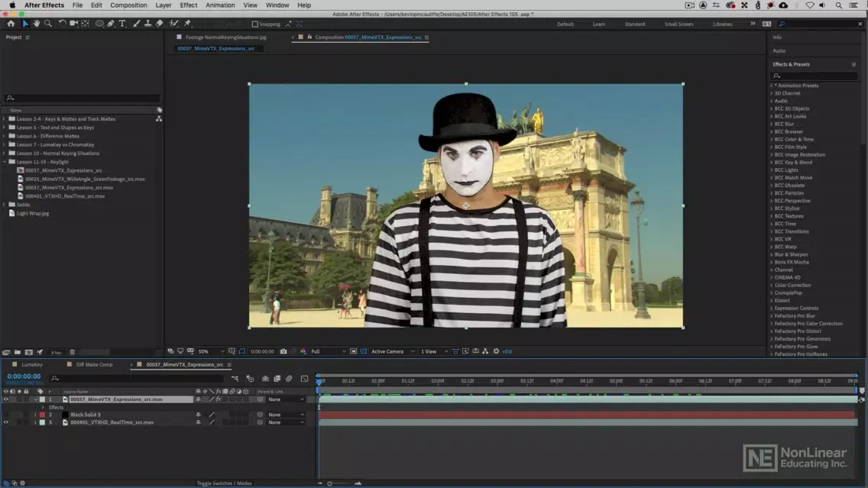The width and height of the screenshot is (868, 488).
Task: Click the Home icon in the toolbar
Action: point(11,24)
